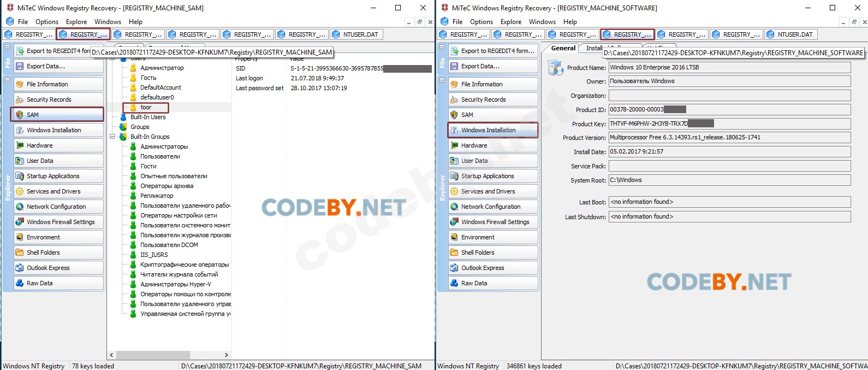868x370 pixels.
Task: Click Export to REGEDIT4 format in SOFTWARE window
Action: (x=492, y=51)
